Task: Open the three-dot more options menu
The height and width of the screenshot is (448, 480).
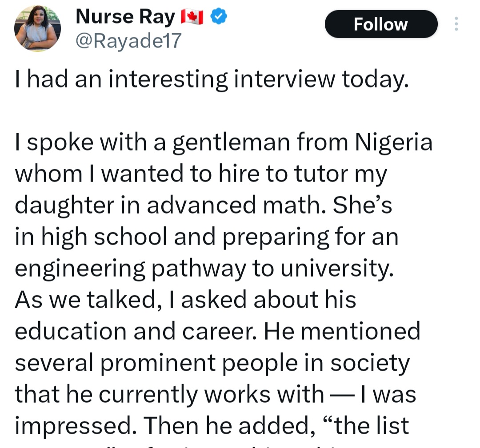Action: coord(456,24)
